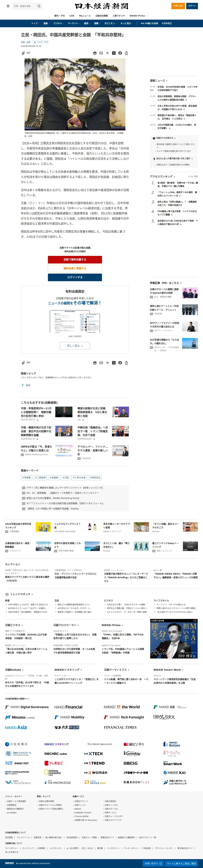Open 日経会社情報 in the header menu
203x868 pixels.
102,16
